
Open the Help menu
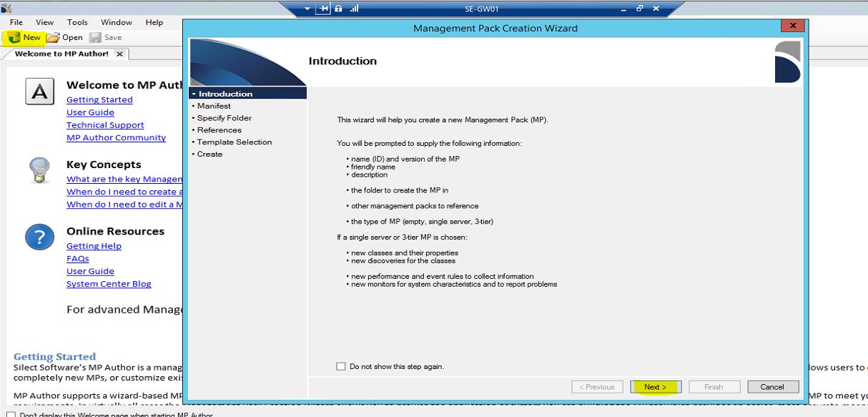(x=154, y=22)
